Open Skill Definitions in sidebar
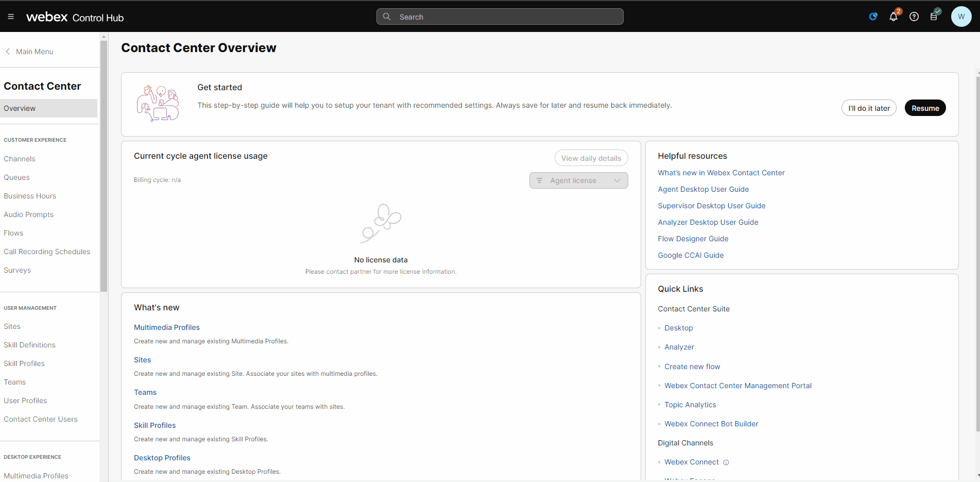This screenshot has width=980, height=482. [x=29, y=345]
